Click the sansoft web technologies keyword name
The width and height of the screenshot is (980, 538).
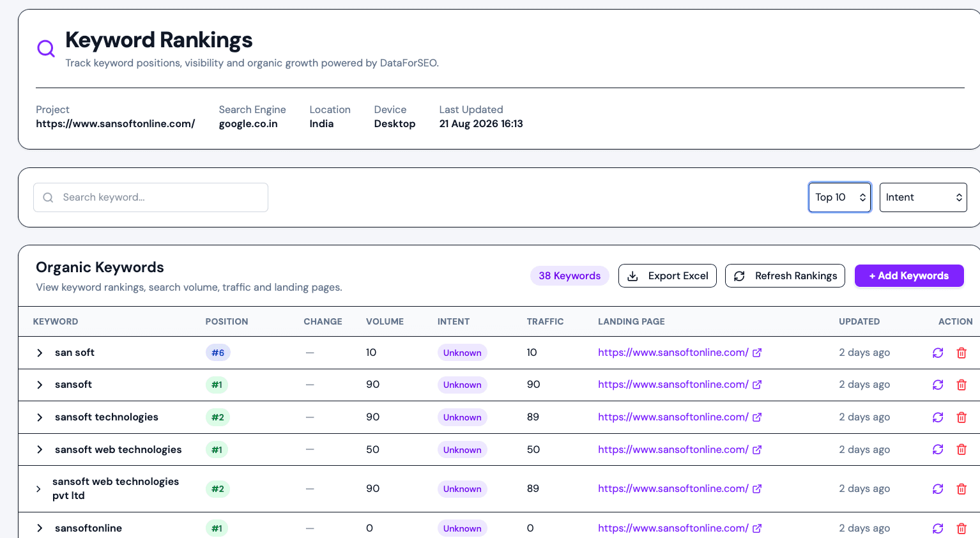(118, 450)
